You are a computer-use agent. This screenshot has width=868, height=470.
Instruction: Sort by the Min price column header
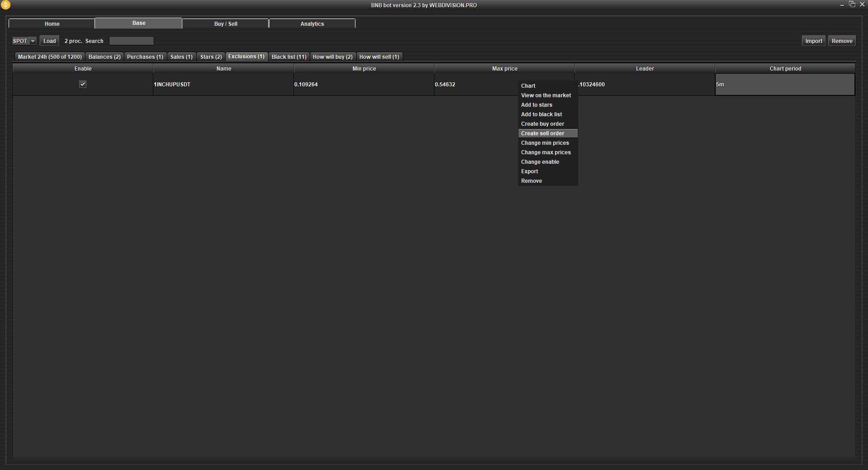[x=364, y=69]
